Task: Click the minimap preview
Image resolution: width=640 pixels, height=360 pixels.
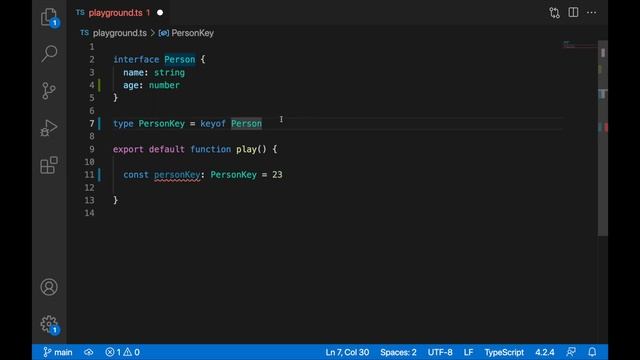Action: coord(580,45)
